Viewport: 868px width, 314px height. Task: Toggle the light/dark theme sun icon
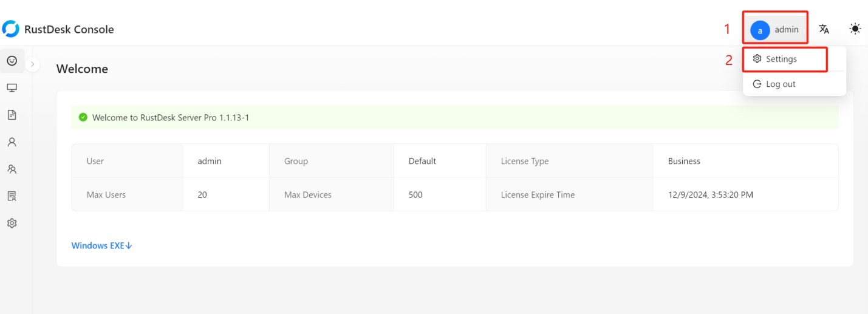click(855, 29)
